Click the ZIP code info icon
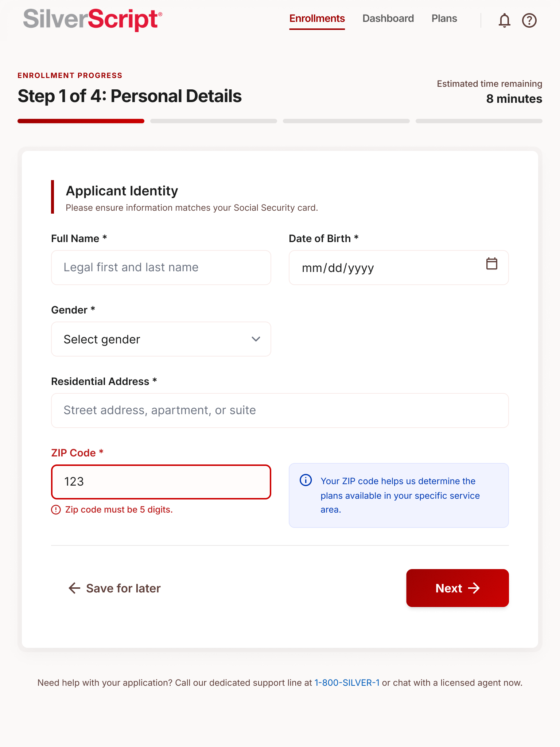Image resolution: width=560 pixels, height=747 pixels. tap(306, 480)
